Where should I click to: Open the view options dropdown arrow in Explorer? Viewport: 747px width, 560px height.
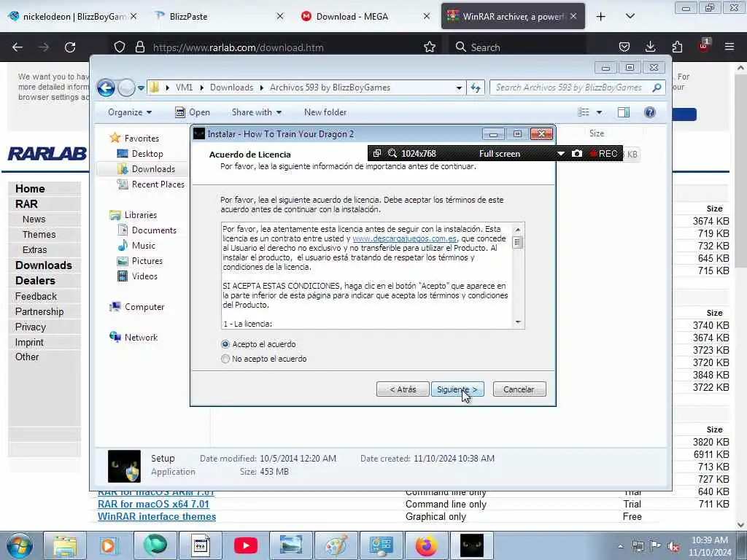tap(600, 112)
